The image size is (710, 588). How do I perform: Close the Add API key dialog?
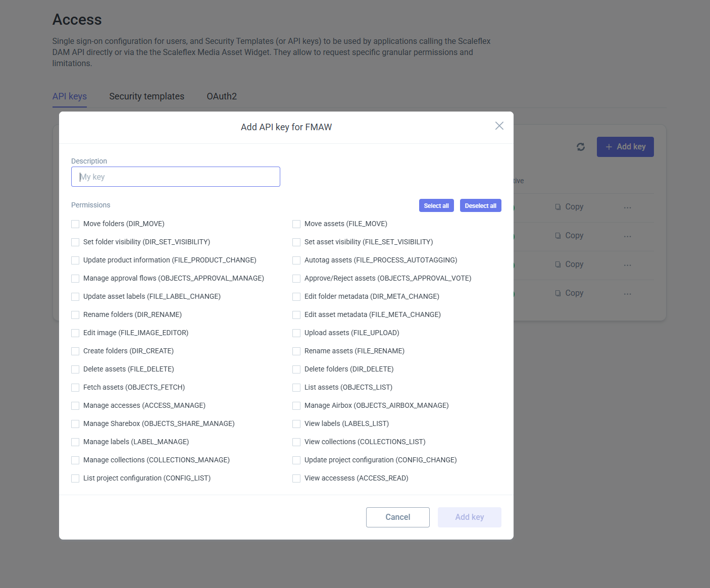tap(499, 126)
